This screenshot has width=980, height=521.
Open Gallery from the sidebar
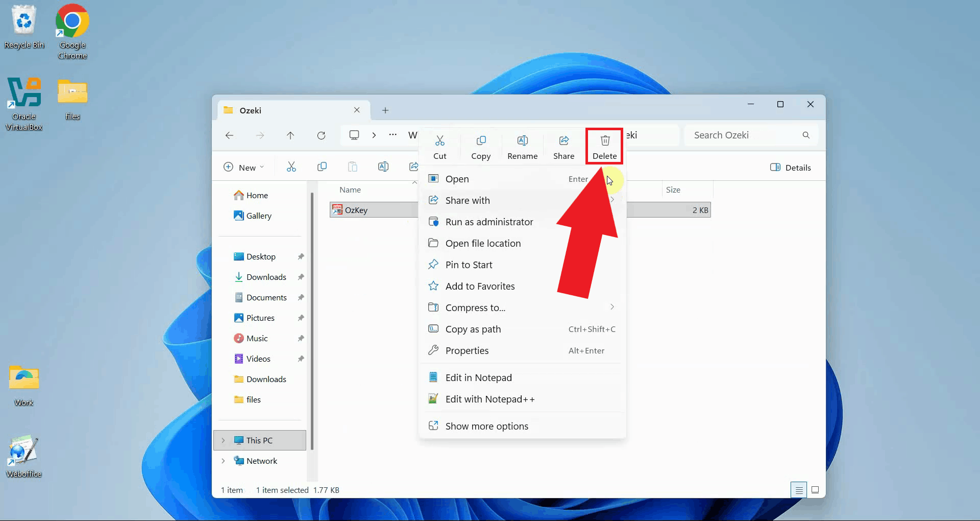click(x=259, y=215)
